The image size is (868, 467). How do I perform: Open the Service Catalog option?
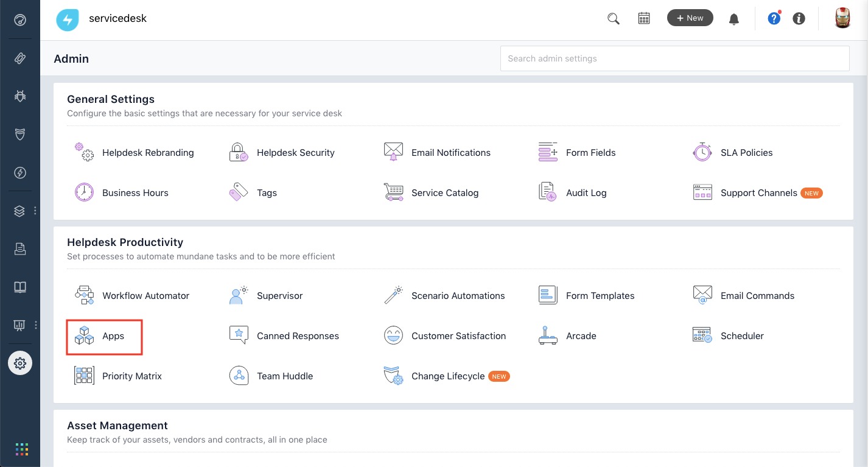444,193
